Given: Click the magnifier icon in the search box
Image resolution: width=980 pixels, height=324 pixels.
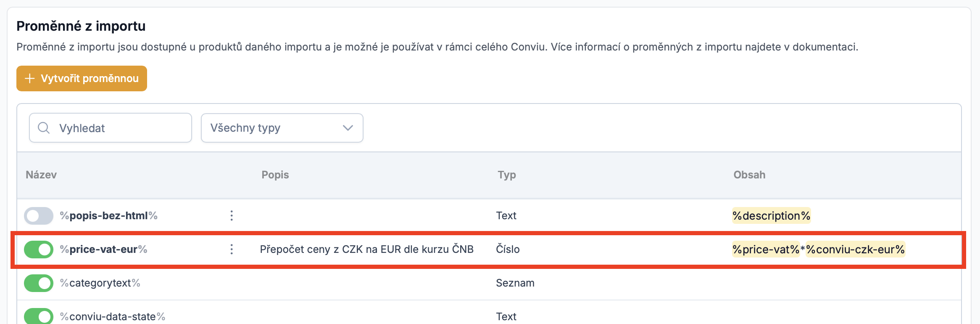Looking at the screenshot, I should tap(44, 128).
